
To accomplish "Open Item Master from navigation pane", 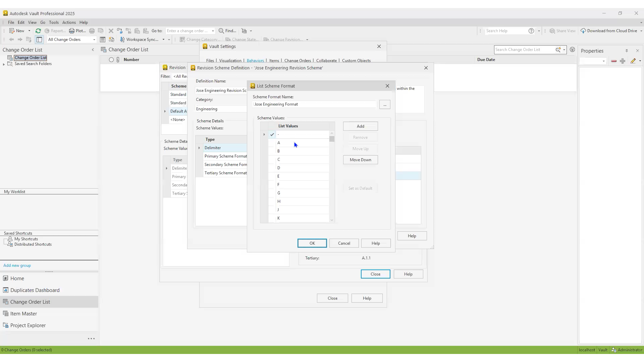I will pyautogui.click(x=23, y=314).
